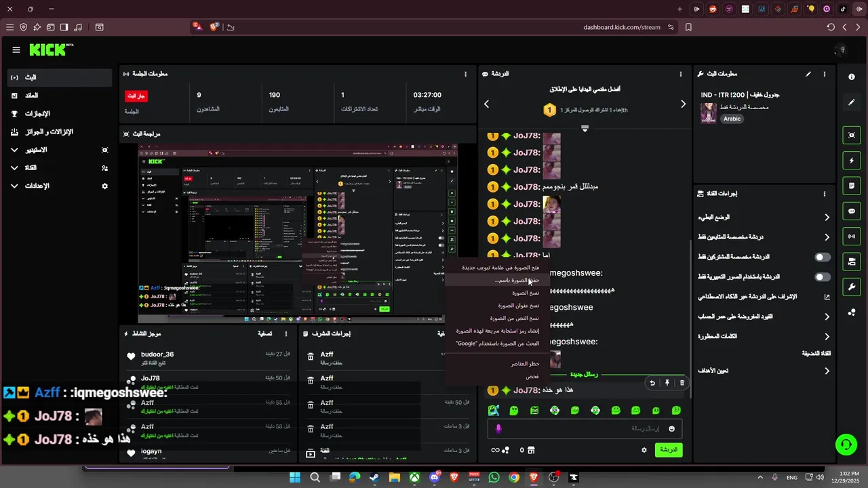
Task: Delete the hovered JoJ78 chat message
Action: 682,383
